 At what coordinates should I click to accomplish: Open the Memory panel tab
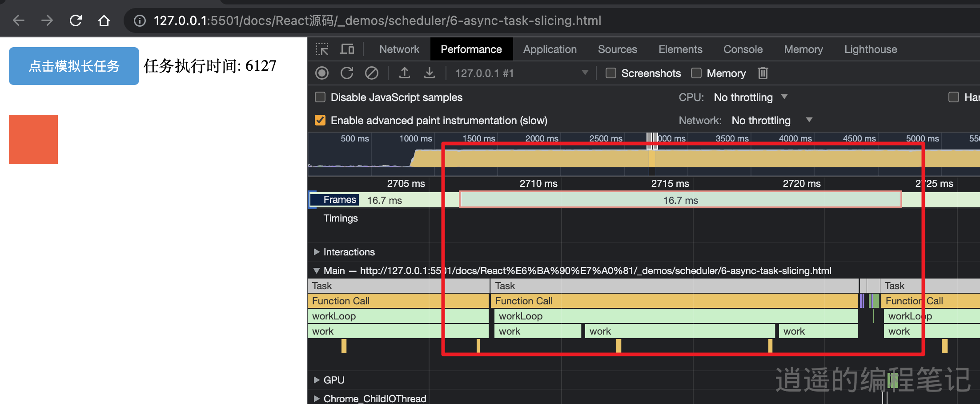click(803, 49)
